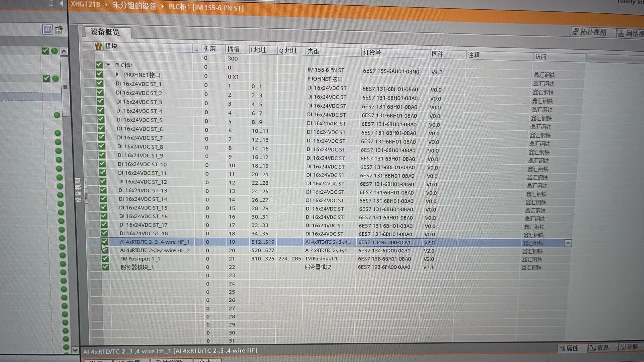Click 未分组的设备 in the breadcrumb path
Image resolution: width=644 pixels, height=362 pixels.
click(x=134, y=6)
